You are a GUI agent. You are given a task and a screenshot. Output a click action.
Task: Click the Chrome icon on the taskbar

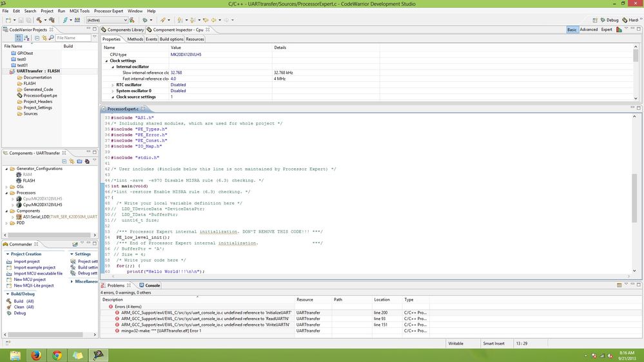(57, 355)
